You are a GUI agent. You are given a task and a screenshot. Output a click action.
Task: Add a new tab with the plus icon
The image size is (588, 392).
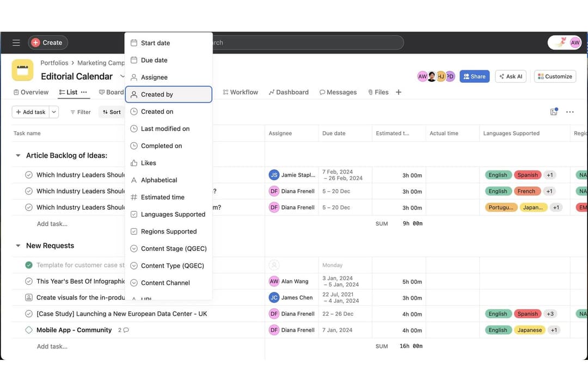[x=399, y=92]
